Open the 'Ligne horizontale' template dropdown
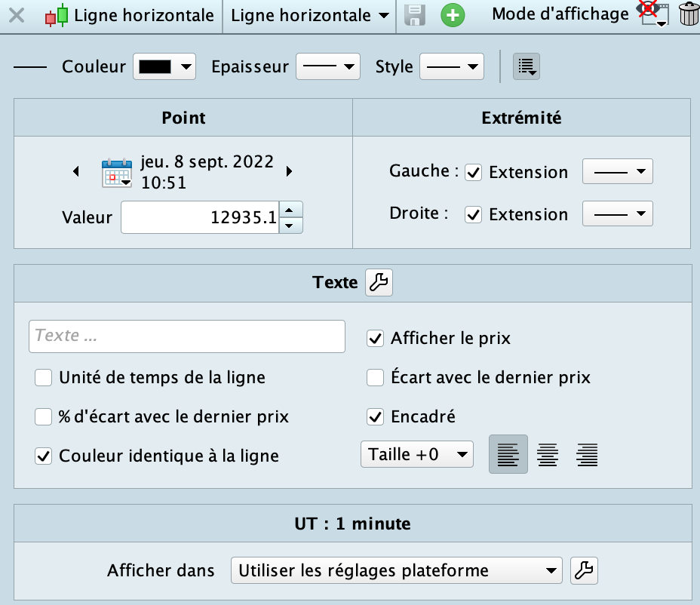 (x=309, y=15)
